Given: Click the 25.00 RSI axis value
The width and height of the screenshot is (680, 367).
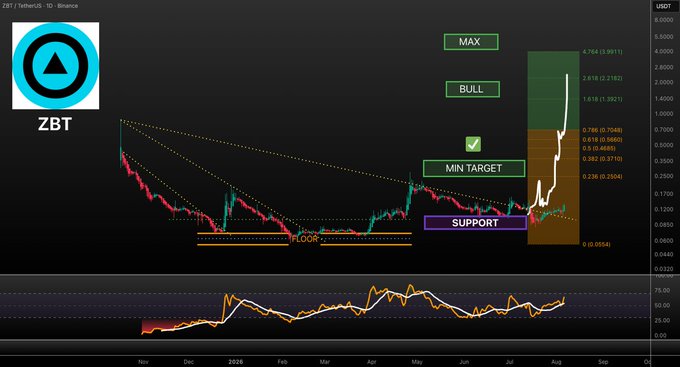Looking at the screenshot, I should [x=662, y=320].
